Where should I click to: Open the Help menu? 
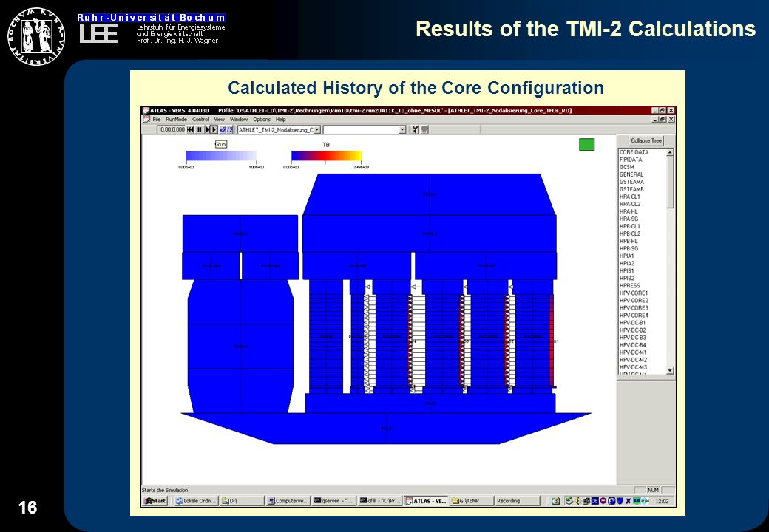280,119
